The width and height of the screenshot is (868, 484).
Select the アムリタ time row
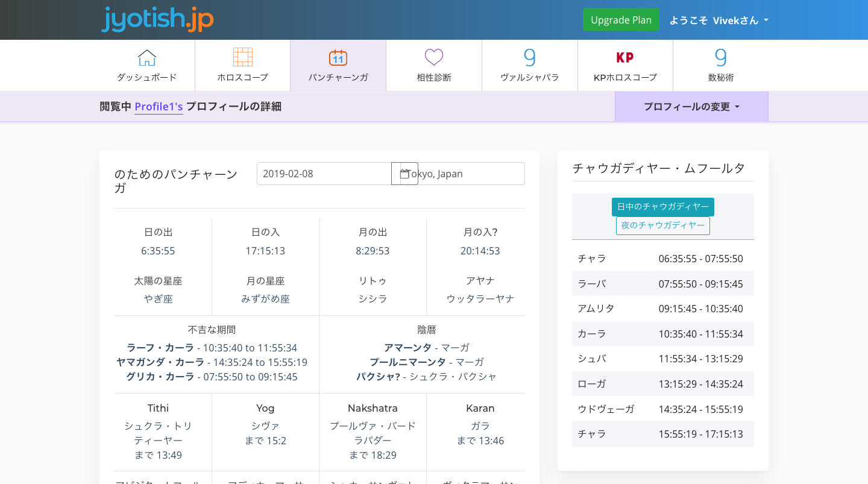point(662,309)
